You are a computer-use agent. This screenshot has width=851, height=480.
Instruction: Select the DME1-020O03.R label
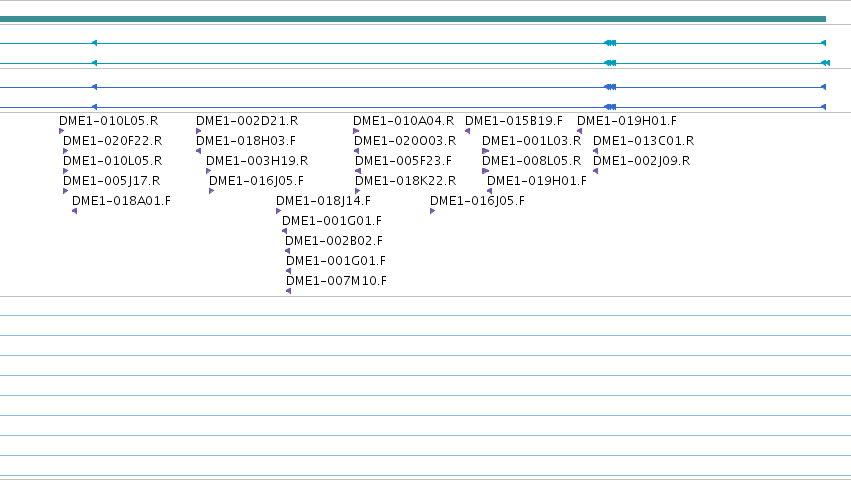click(x=405, y=141)
